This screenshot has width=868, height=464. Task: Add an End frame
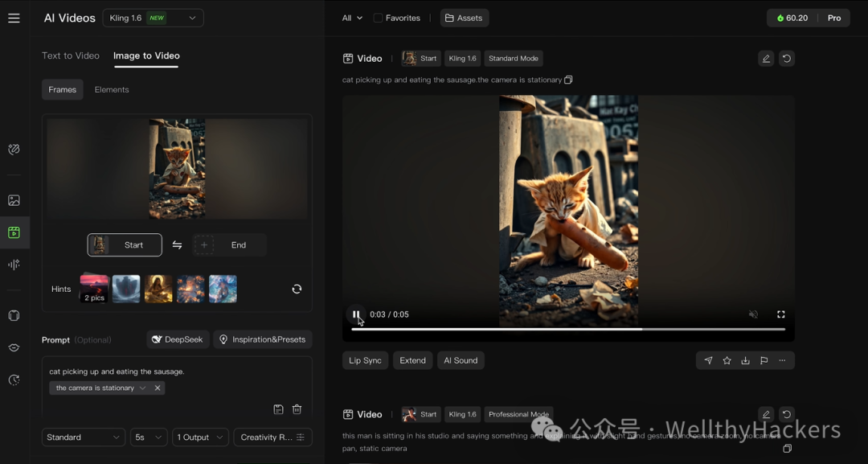(229, 244)
